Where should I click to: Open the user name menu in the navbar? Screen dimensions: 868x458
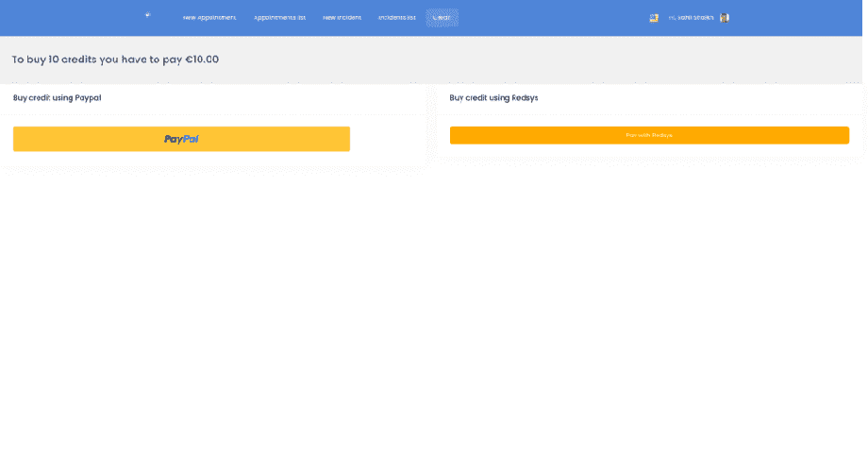point(691,18)
